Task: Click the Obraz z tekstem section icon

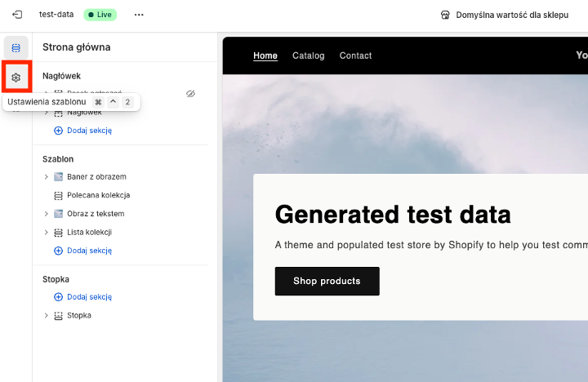Action: coord(58,214)
